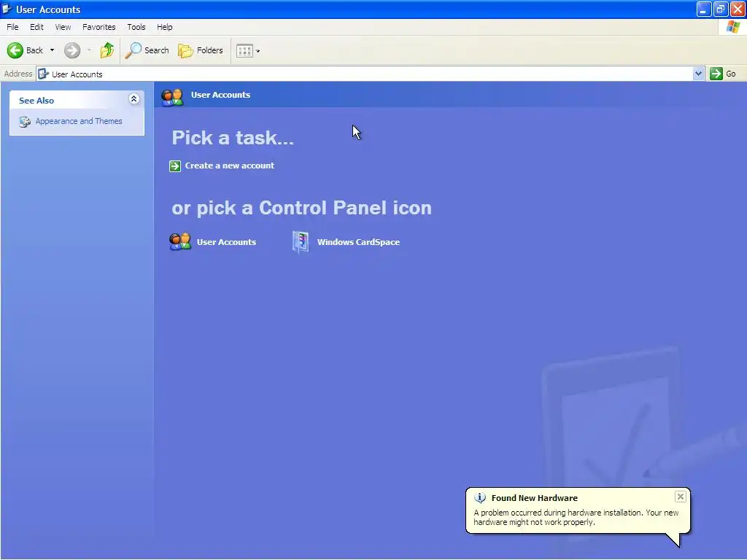Click the User Accounts header banner icon
The image size is (747, 560).
[x=172, y=97]
